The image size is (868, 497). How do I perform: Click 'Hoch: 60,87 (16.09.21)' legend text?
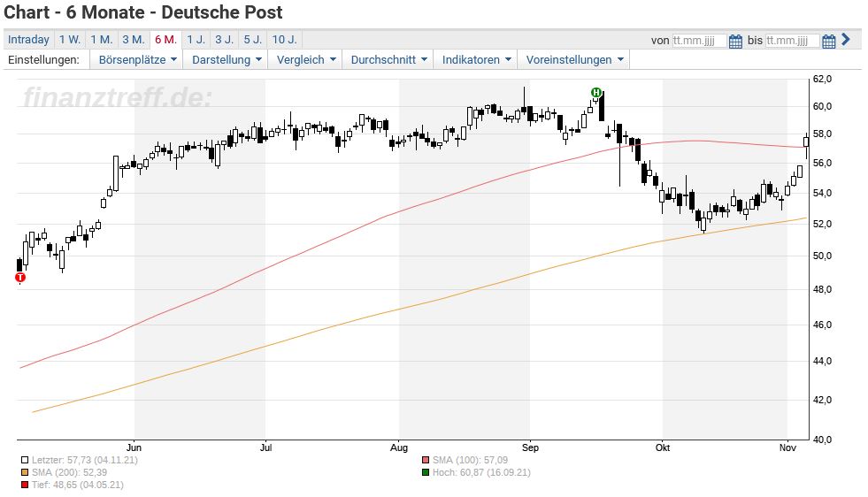coord(481,472)
